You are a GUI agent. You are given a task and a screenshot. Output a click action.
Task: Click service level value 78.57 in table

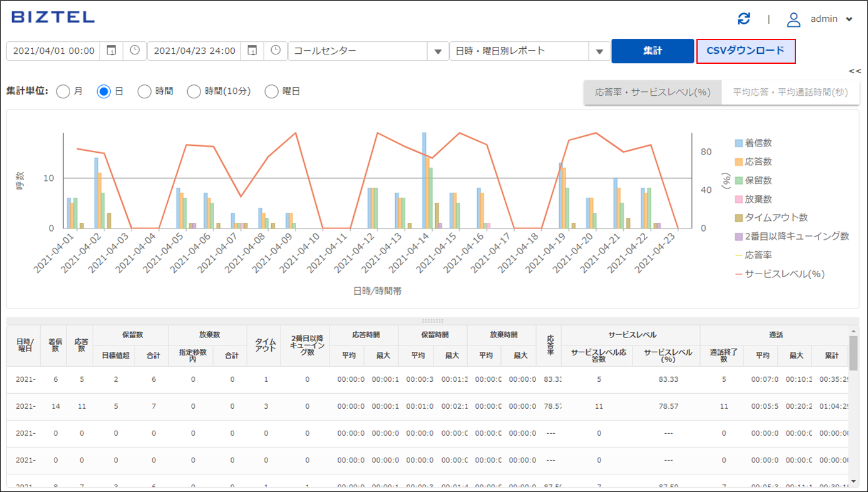pyautogui.click(x=668, y=406)
